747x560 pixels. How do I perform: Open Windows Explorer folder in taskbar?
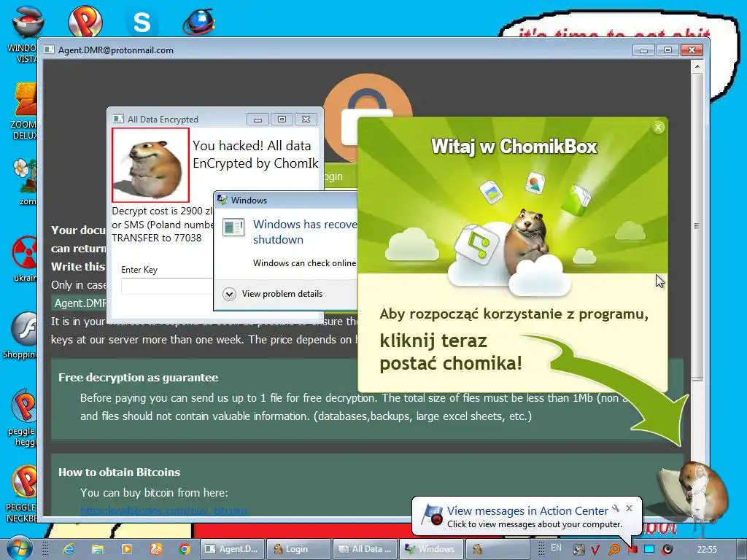98,549
